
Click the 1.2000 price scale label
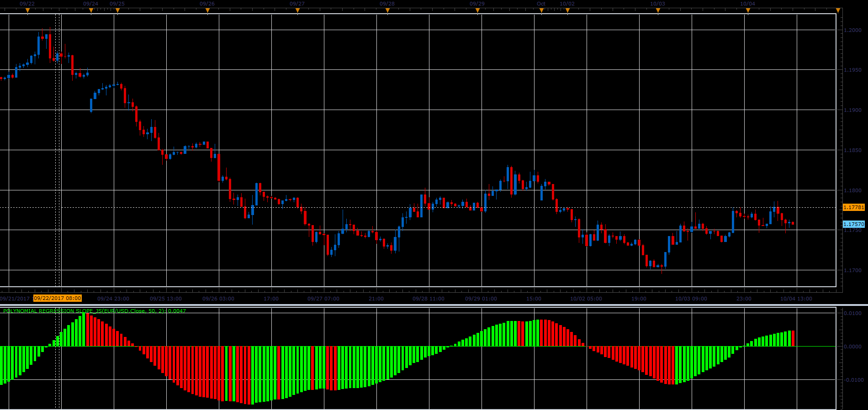pos(853,30)
